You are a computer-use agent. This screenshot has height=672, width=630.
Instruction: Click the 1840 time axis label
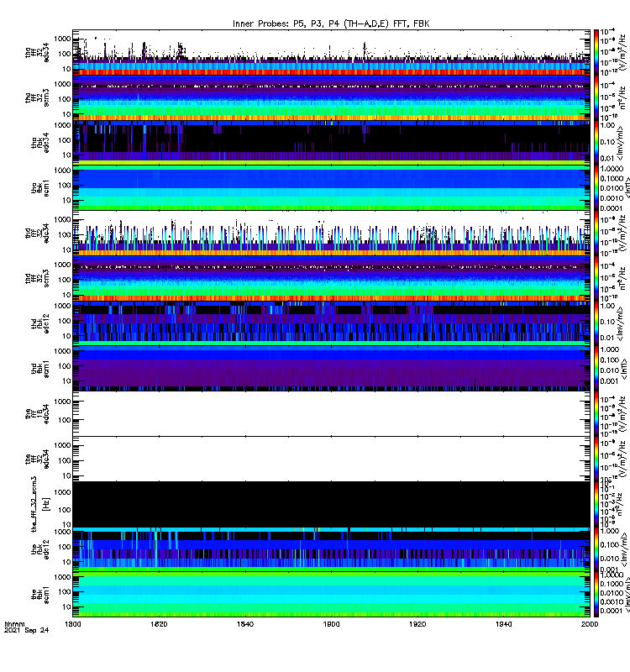click(x=244, y=624)
